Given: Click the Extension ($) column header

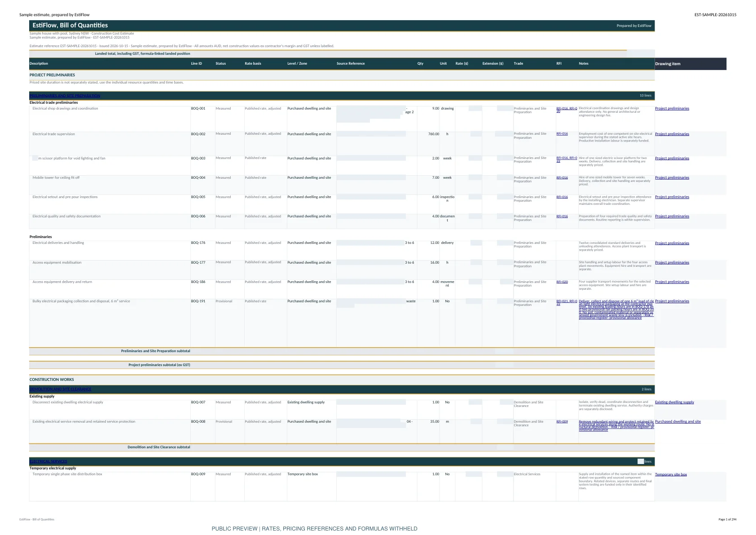Looking at the screenshot, I should [492, 63].
